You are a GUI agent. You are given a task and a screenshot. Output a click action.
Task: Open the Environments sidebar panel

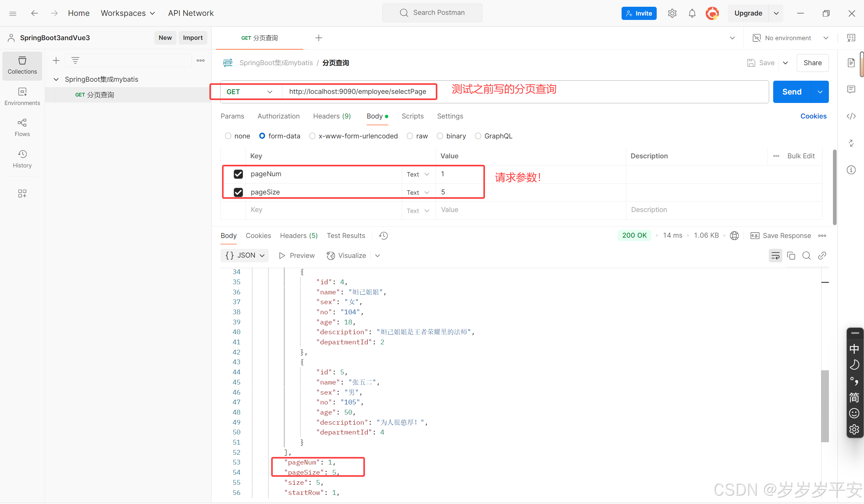22,96
